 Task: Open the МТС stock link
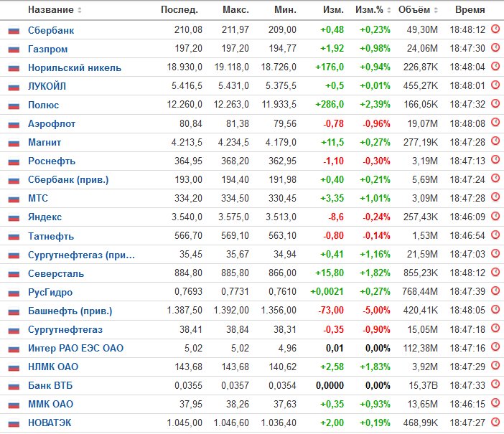point(38,198)
